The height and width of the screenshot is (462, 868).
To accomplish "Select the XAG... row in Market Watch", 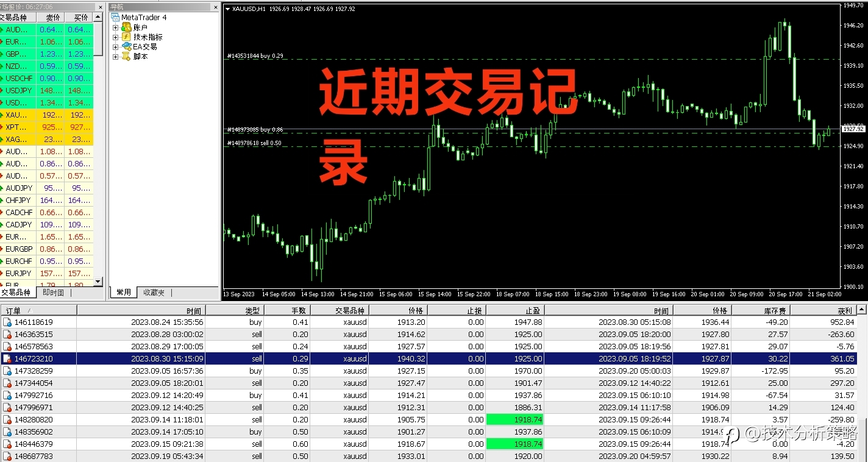I will 46,139.
